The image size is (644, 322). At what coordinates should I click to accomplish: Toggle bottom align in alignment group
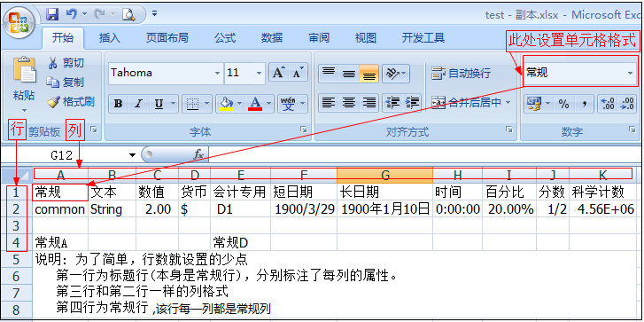tap(369, 74)
